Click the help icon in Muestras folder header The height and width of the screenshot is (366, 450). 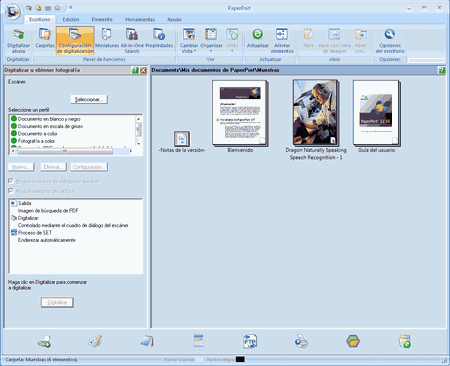tap(442, 70)
